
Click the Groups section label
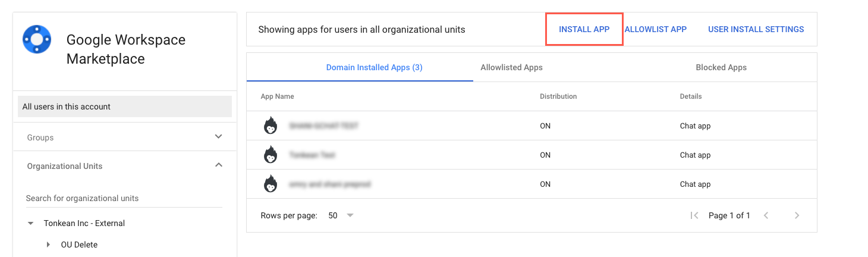click(x=40, y=137)
